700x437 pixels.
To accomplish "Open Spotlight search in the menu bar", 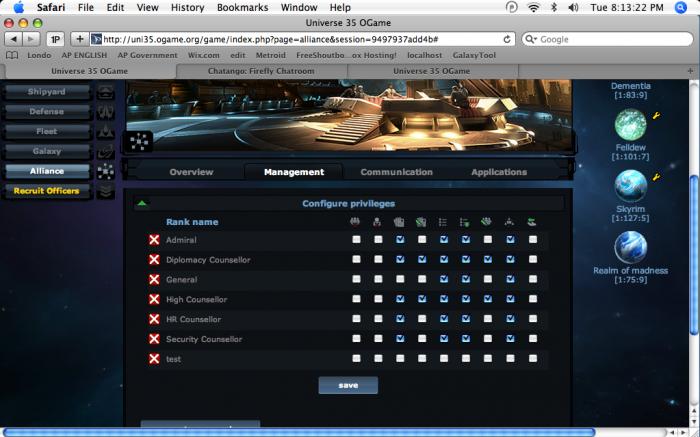I will click(681, 8).
